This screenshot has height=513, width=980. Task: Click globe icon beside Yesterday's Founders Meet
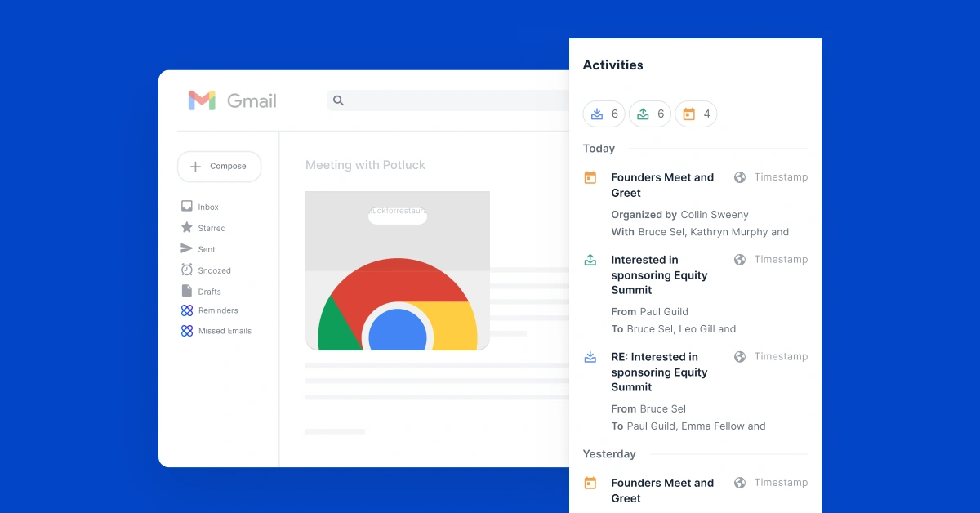pyautogui.click(x=740, y=483)
